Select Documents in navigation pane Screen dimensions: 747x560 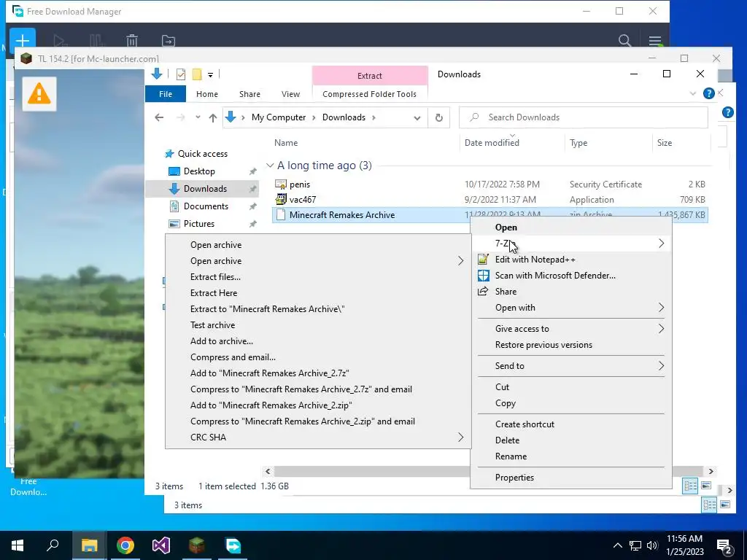coord(206,206)
